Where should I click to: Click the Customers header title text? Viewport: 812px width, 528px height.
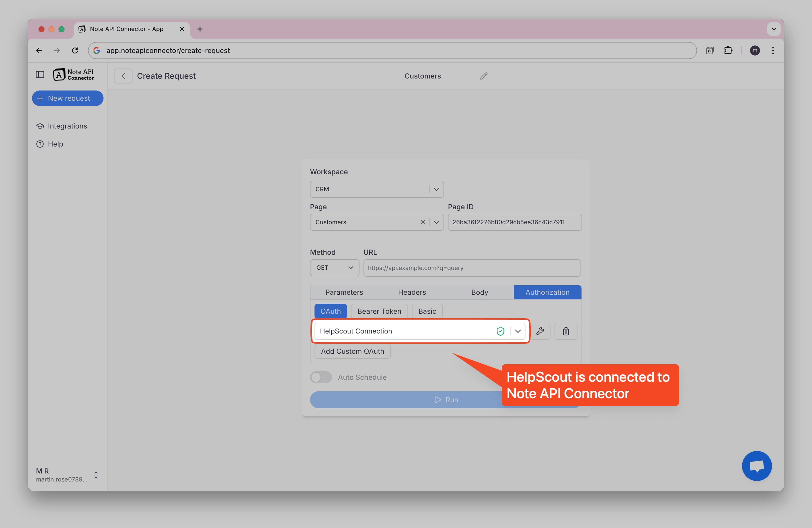coord(422,76)
